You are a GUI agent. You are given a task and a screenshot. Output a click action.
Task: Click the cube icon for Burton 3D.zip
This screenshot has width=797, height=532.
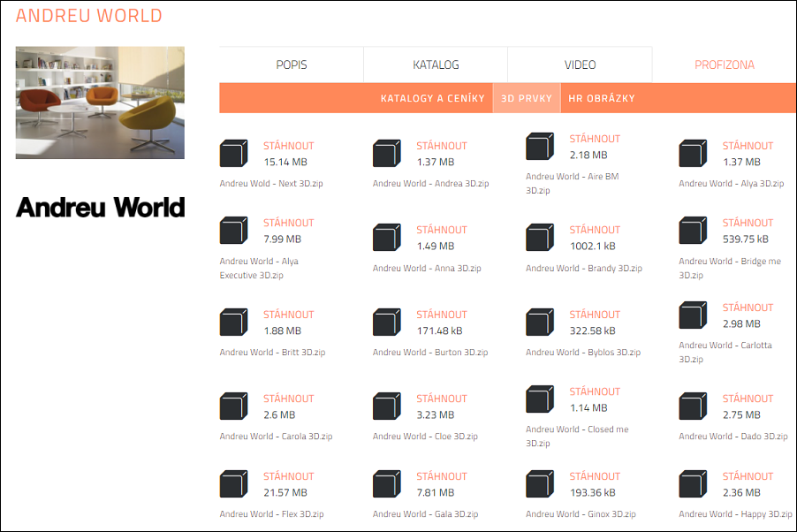pyautogui.click(x=386, y=323)
